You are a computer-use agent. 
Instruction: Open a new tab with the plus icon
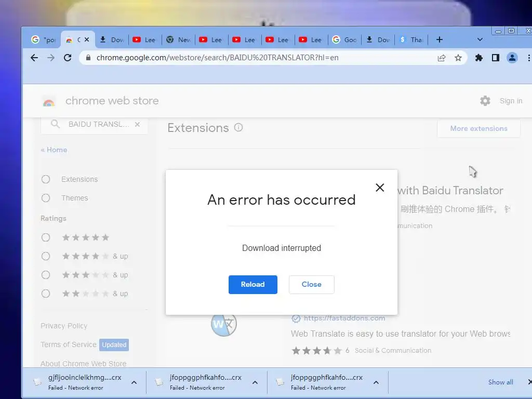click(x=439, y=39)
